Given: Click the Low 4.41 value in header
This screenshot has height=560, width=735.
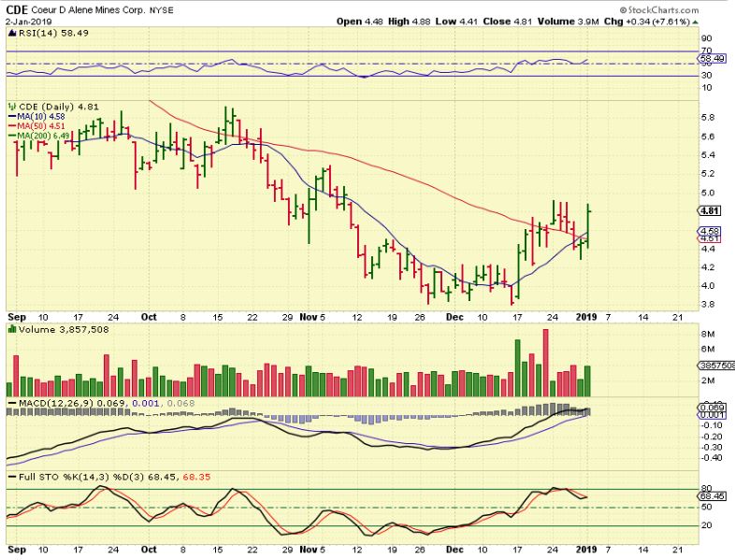Looking at the screenshot, I should click(456, 22).
